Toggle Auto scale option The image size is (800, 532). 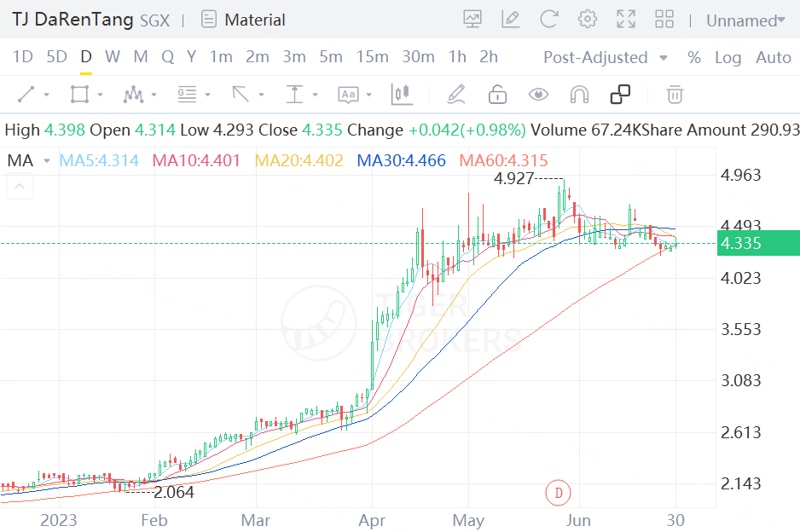coord(773,57)
